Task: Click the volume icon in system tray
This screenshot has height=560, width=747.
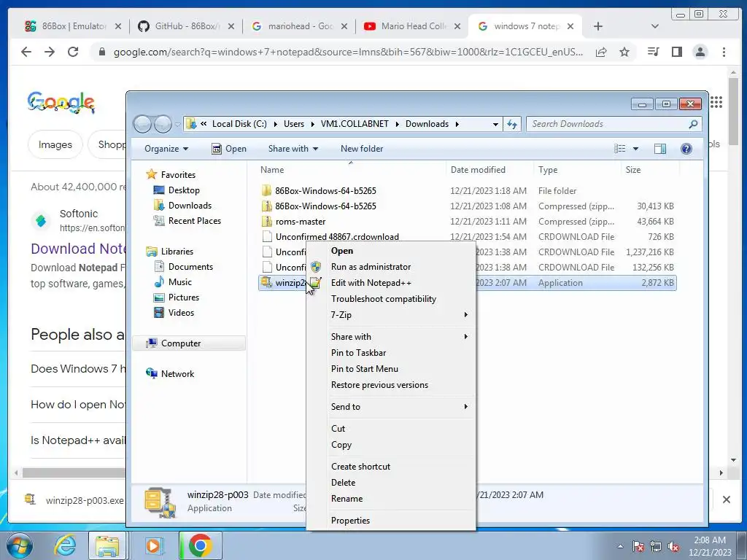Action: (x=673, y=547)
